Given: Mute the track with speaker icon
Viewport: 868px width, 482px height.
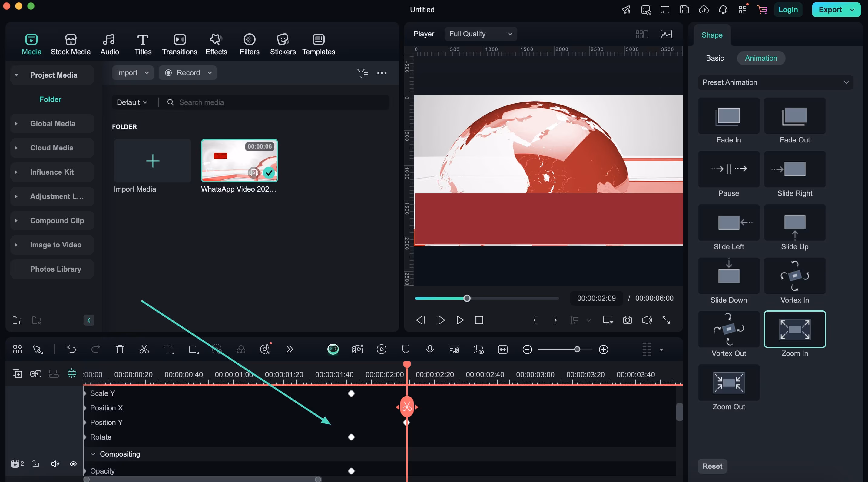Looking at the screenshot, I should point(55,464).
